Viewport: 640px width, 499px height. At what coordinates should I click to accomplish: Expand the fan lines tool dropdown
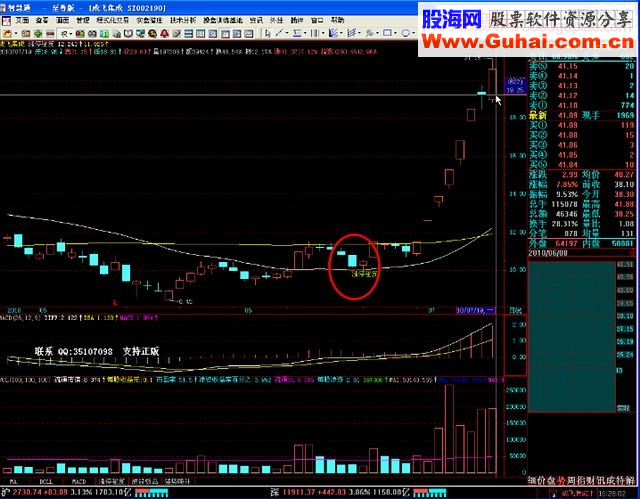tap(341, 33)
